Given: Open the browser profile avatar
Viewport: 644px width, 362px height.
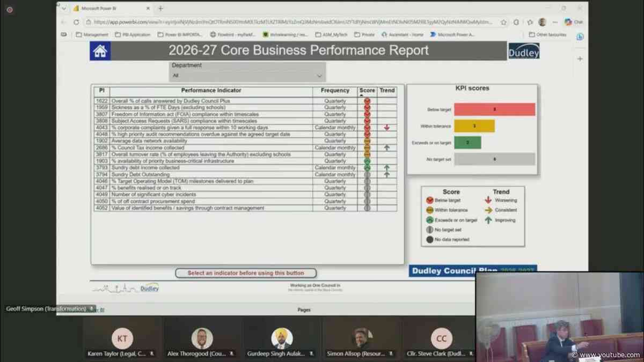Looking at the screenshot, I should [x=543, y=22].
